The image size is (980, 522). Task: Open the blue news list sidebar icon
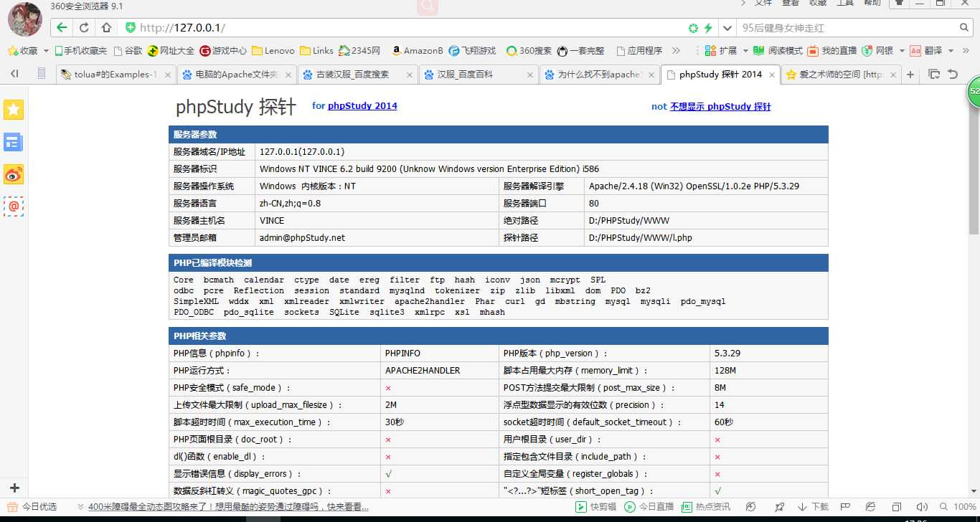(x=14, y=142)
